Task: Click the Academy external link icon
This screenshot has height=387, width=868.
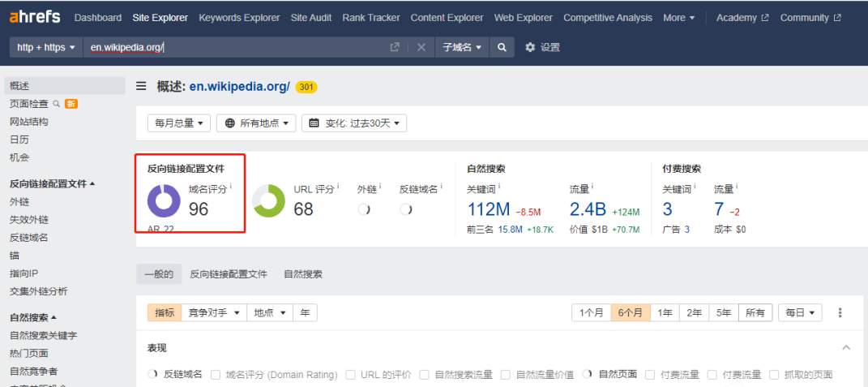Action: pyautogui.click(x=765, y=17)
